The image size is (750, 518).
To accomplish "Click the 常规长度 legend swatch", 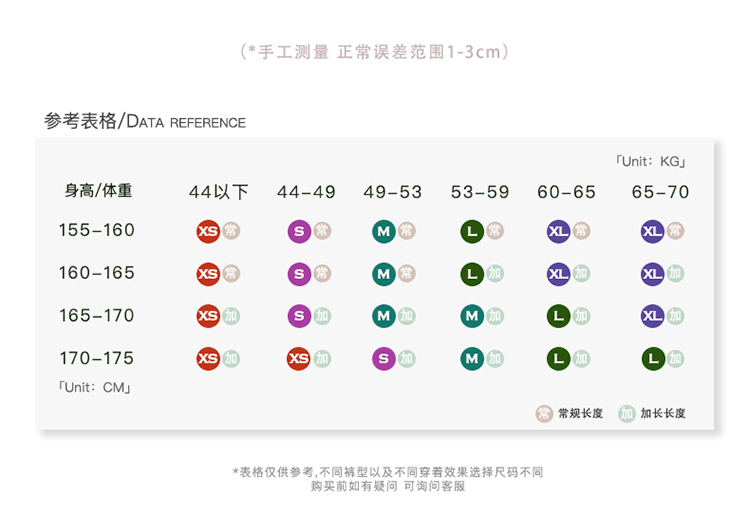I will (544, 413).
